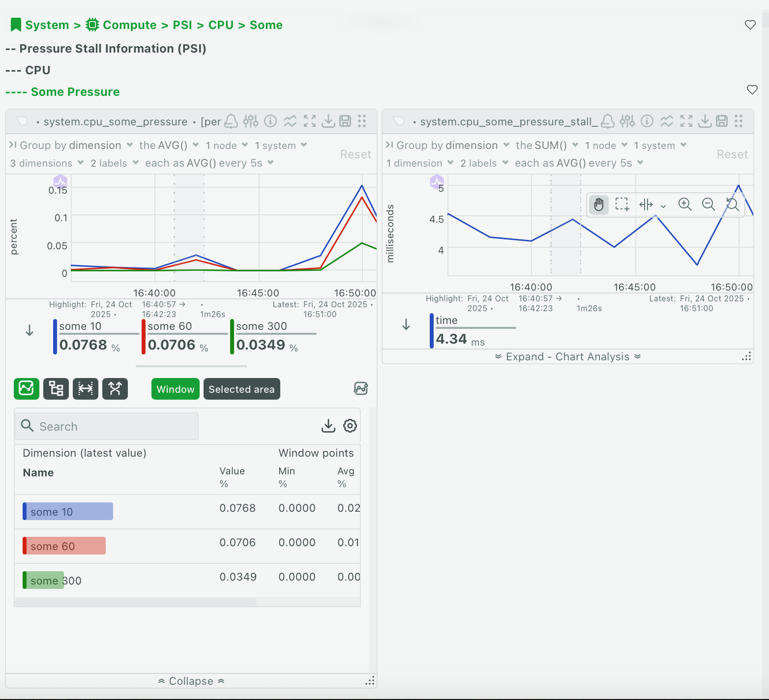
Task: Open 1 system dropdown on right chart
Action: tap(660, 145)
